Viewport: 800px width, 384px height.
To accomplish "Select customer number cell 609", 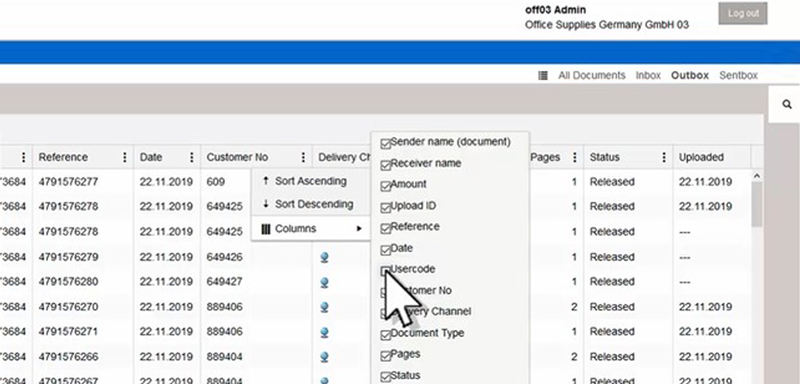I will click(x=215, y=182).
